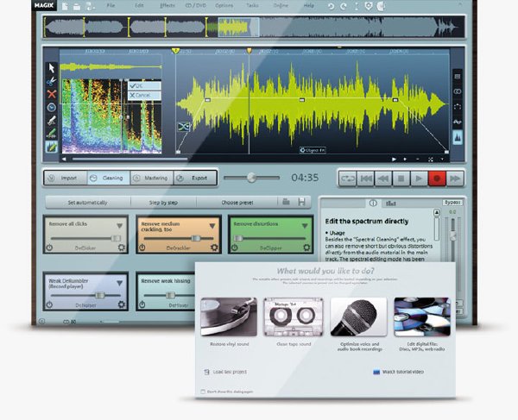
Task: Switch to the Mastering tab
Action: (152, 179)
